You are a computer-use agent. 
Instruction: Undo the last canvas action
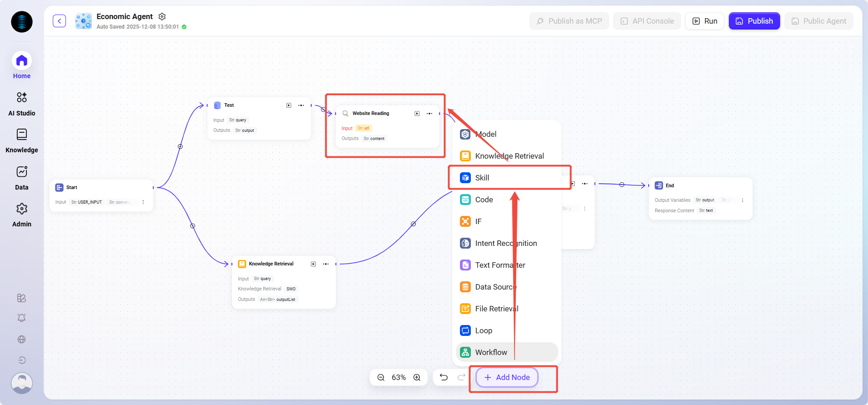pyautogui.click(x=444, y=377)
